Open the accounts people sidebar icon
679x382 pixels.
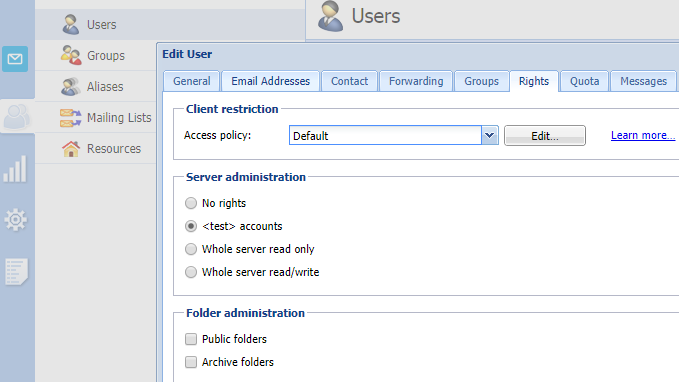click(x=17, y=117)
